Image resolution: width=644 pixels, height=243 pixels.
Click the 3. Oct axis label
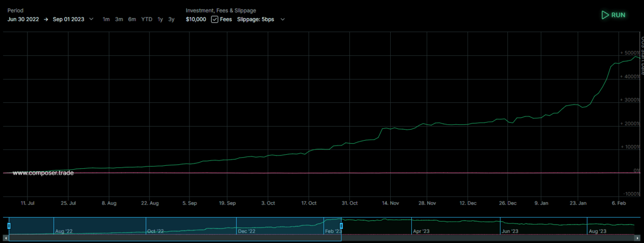coord(268,204)
